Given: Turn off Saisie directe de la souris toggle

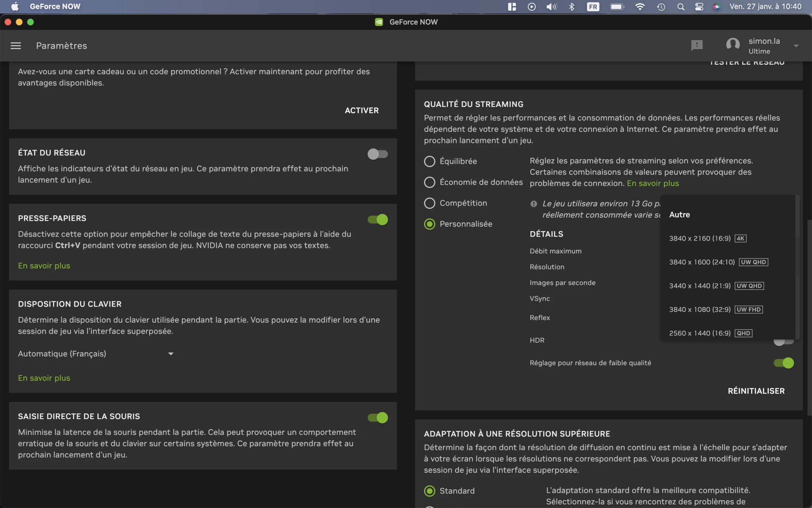Looking at the screenshot, I should [x=377, y=417].
